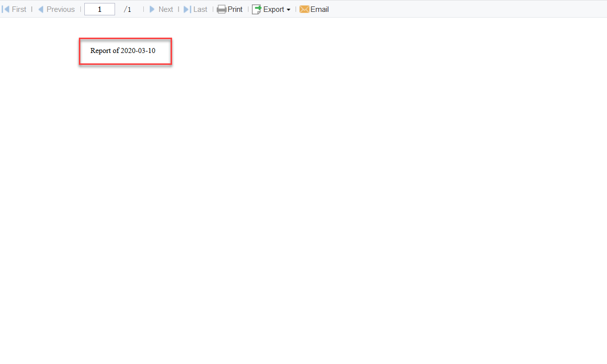Advance to the next page arrow icon

click(152, 9)
